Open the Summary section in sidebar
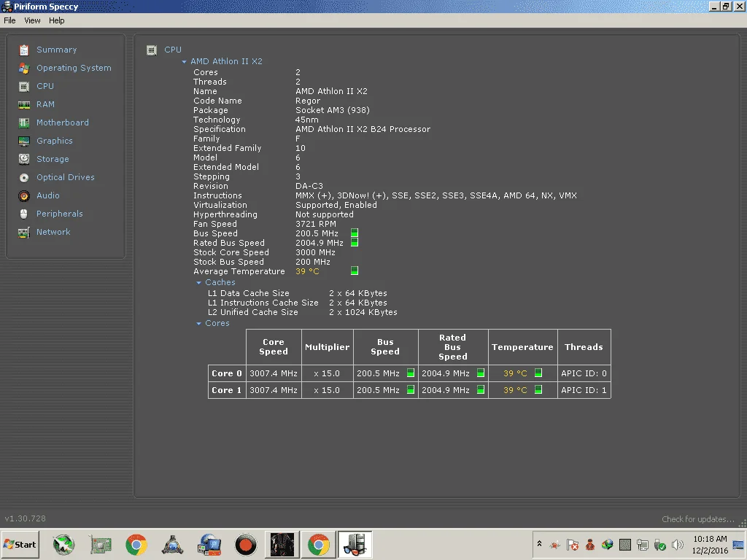Screen dimensions: 747x560 pos(56,50)
